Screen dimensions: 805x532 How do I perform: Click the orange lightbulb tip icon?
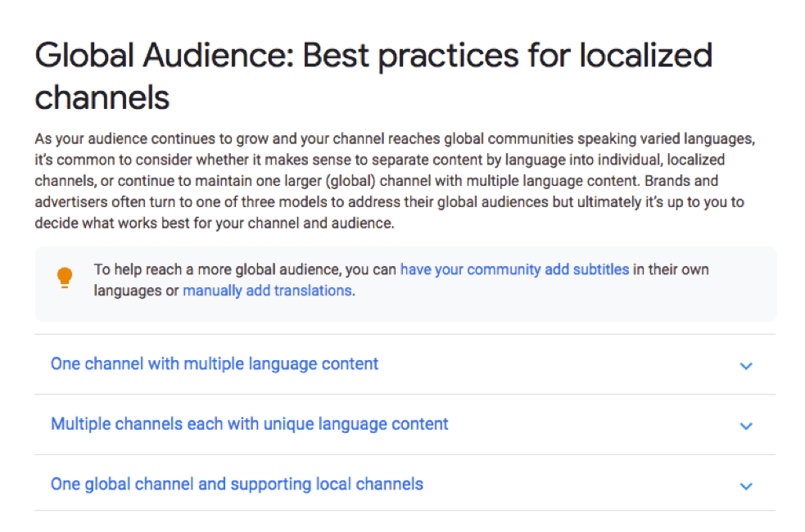point(65,277)
